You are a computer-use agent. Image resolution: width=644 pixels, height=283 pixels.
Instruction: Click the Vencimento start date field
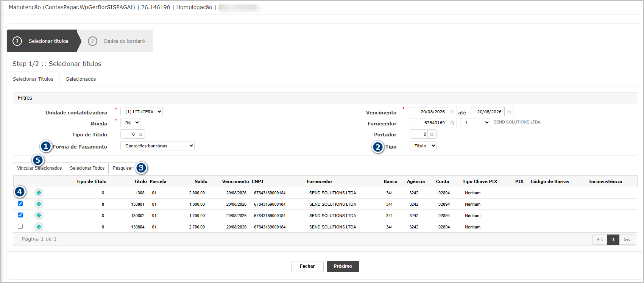point(429,112)
